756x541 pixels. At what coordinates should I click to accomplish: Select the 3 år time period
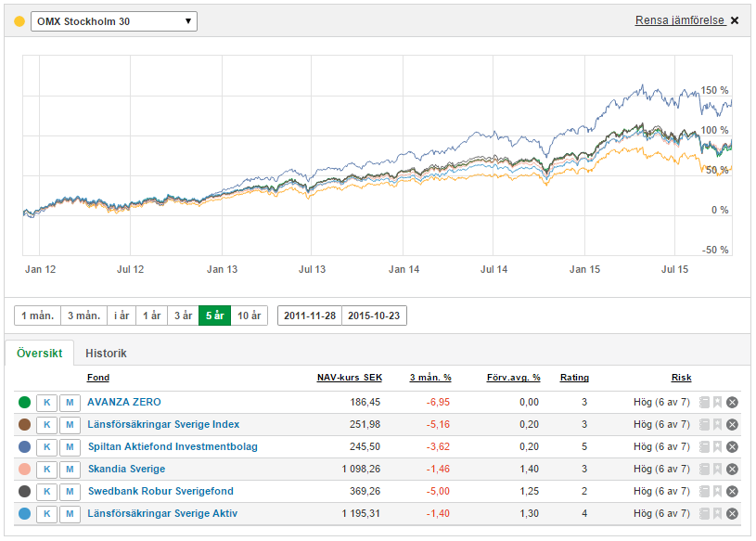[x=183, y=316]
